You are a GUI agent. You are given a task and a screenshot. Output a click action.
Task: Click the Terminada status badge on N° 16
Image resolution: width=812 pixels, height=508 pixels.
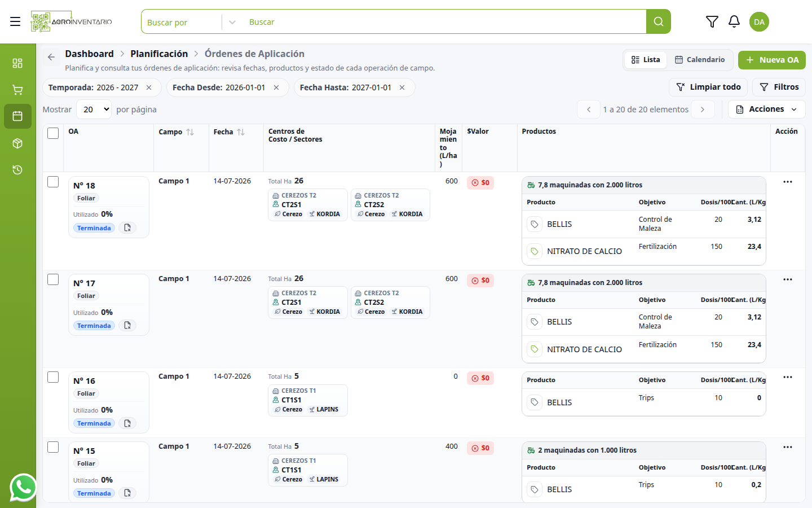(94, 423)
